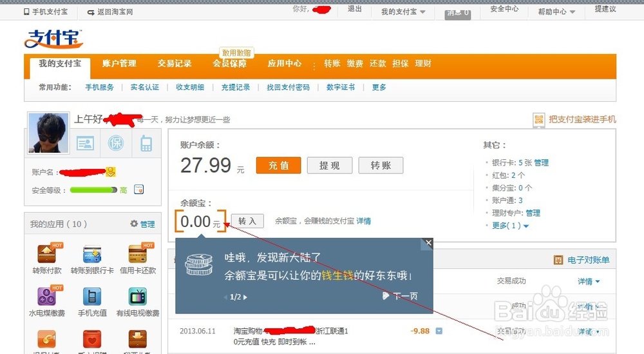The height and width of the screenshot is (354, 644).
Task: Click the blue icon beside -9.88 amount
Action: coord(439,331)
